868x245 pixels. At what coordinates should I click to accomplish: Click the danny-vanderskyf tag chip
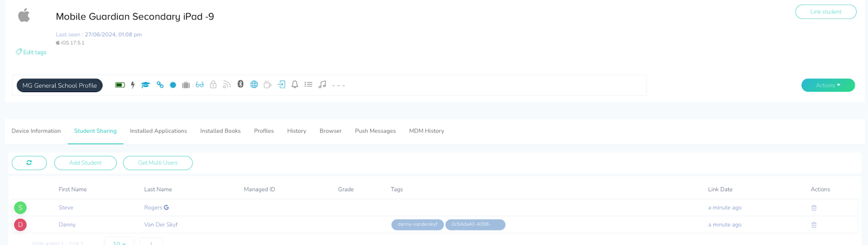click(417, 224)
